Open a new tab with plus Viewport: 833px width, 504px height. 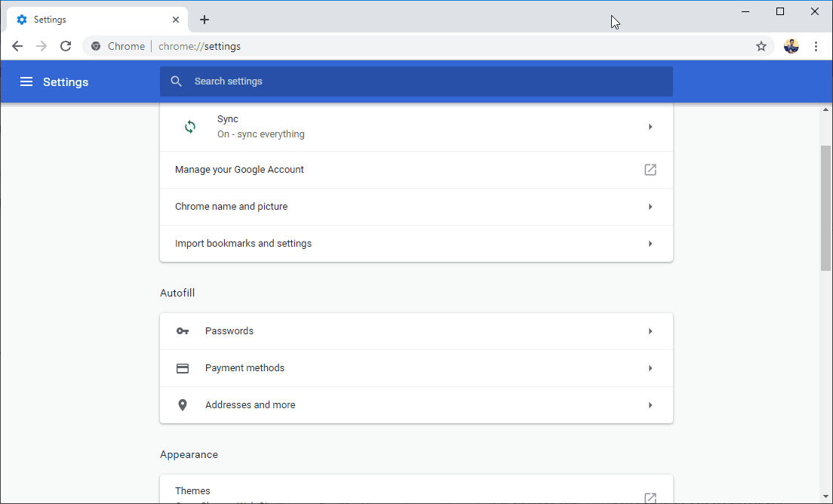click(x=204, y=20)
